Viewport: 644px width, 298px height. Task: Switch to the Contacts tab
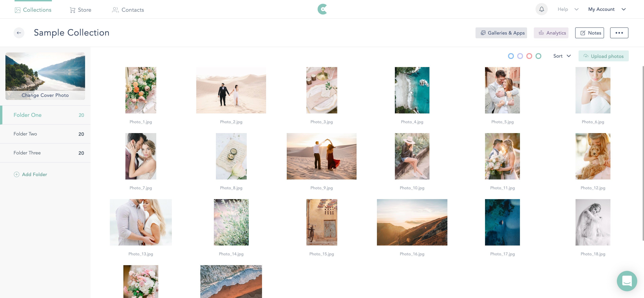(128, 10)
